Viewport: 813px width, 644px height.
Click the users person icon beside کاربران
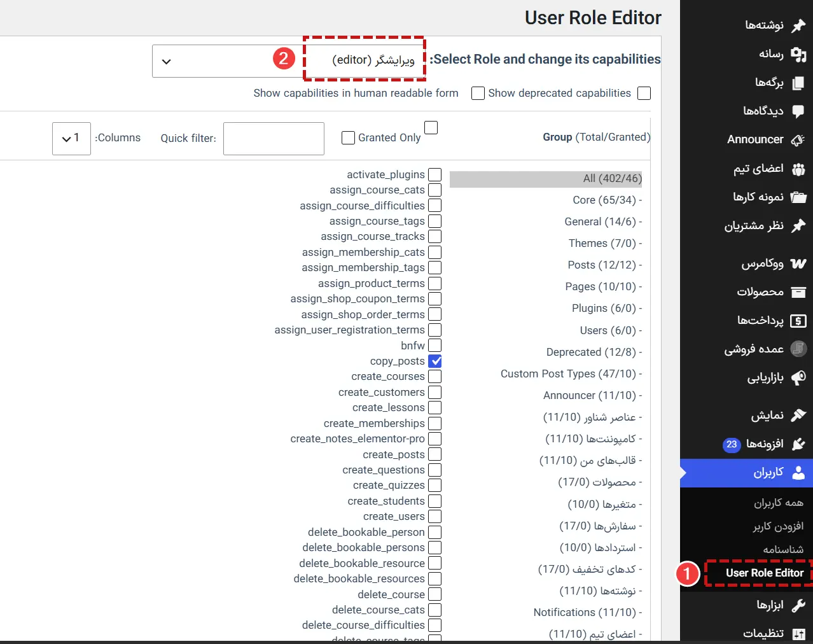[x=798, y=473]
